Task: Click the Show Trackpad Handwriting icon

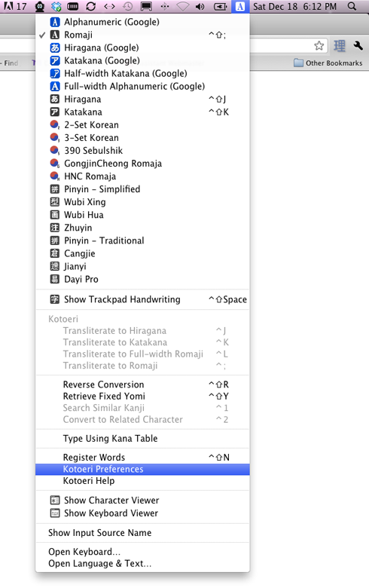Action: (55, 299)
